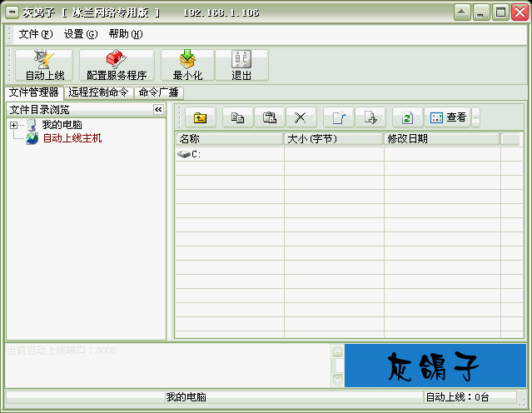Select the C: drive entry
The height and width of the screenshot is (413, 532).
point(196,154)
